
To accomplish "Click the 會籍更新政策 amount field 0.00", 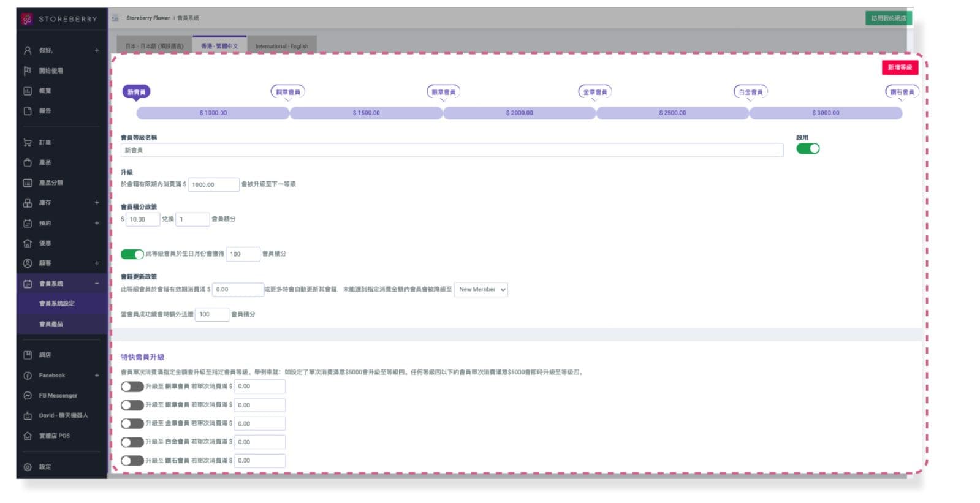I will click(x=238, y=289).
